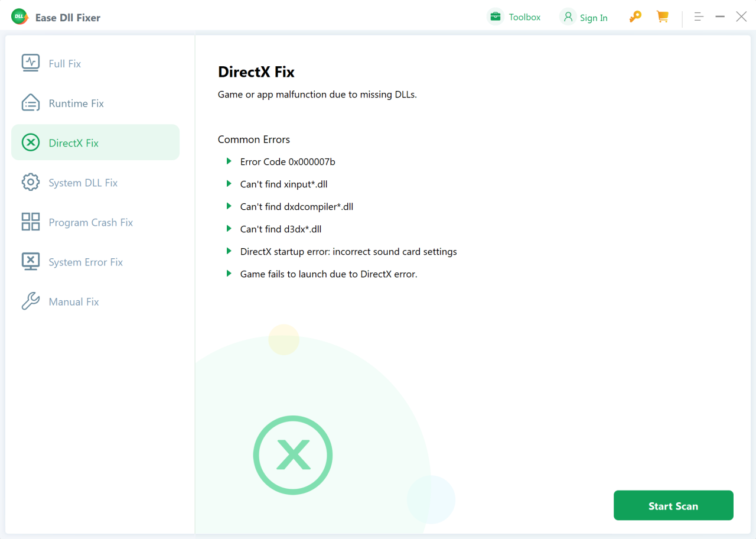Click the DirectX Fix circled-X icon
This screenshot has width=756, height=539.
point(30,142)
